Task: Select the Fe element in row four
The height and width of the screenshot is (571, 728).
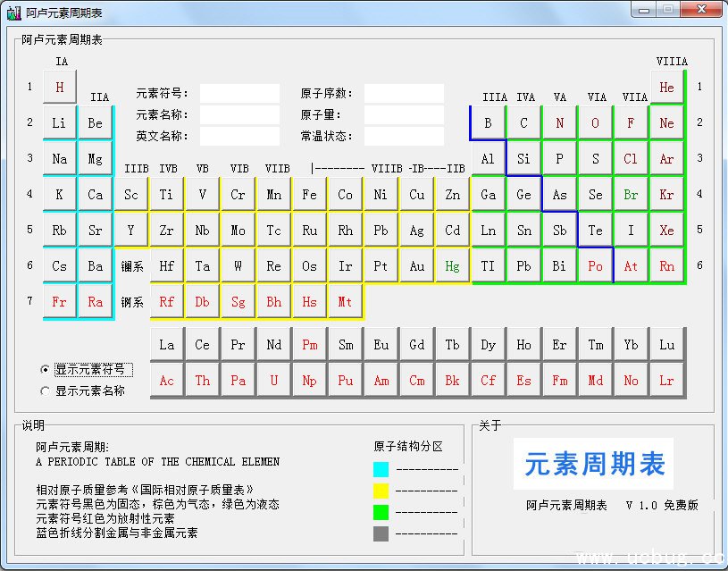Action: point(309,195)
